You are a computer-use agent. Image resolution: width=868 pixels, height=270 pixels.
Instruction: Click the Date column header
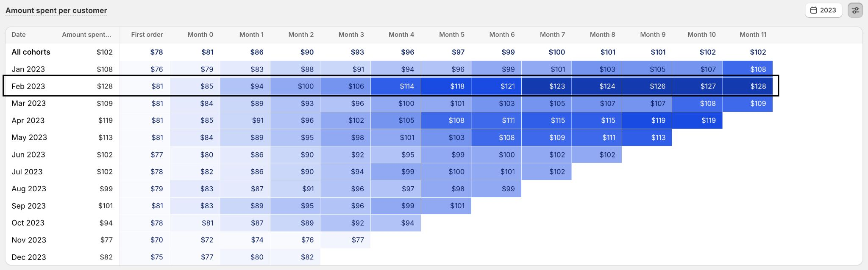[19, 35]
